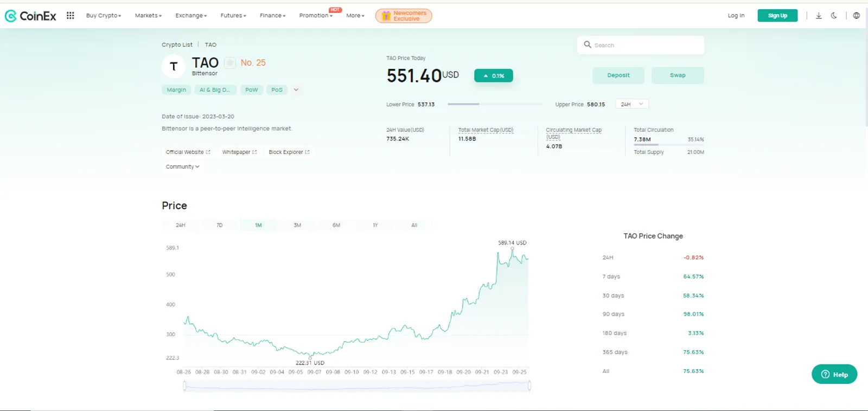Viewport: 868px width, 411px height.
Task: Click the 24H -0.82% value
Action: point(693,258)
